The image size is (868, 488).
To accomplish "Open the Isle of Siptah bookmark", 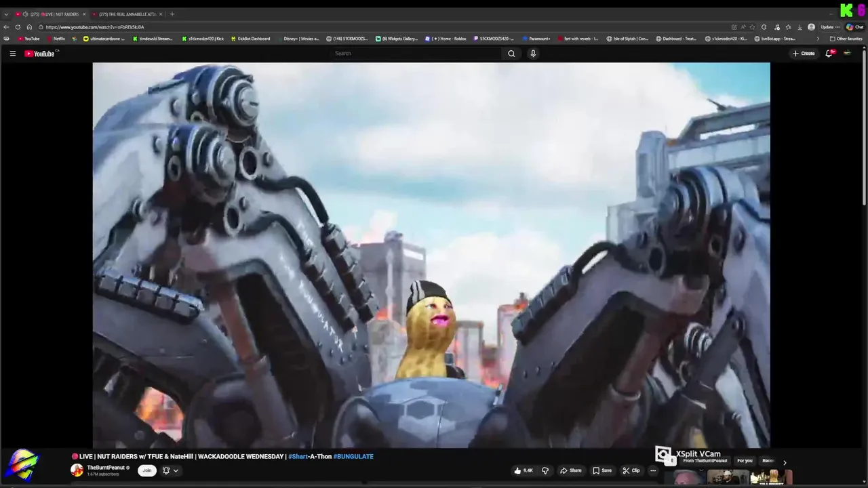I will (627, 39).
